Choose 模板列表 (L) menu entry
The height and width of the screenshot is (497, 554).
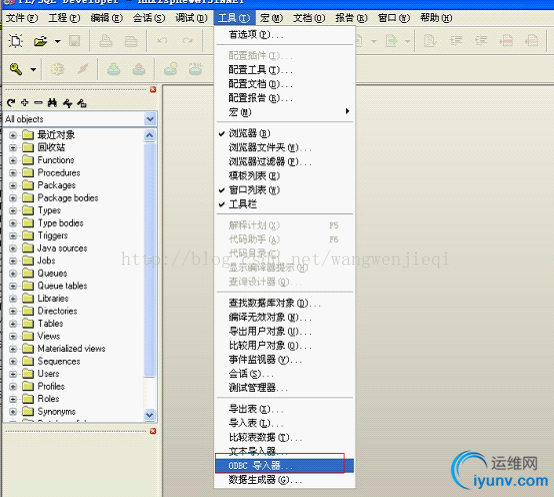point(285,176)
